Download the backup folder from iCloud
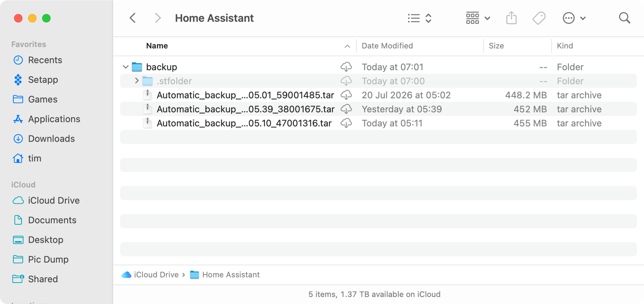644x304 pixels. [346, 67]
